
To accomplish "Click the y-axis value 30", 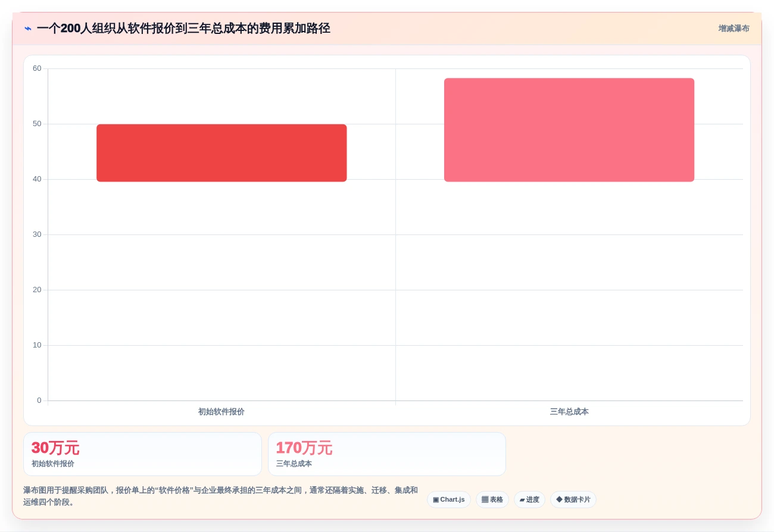I will [x=37, y=234].
